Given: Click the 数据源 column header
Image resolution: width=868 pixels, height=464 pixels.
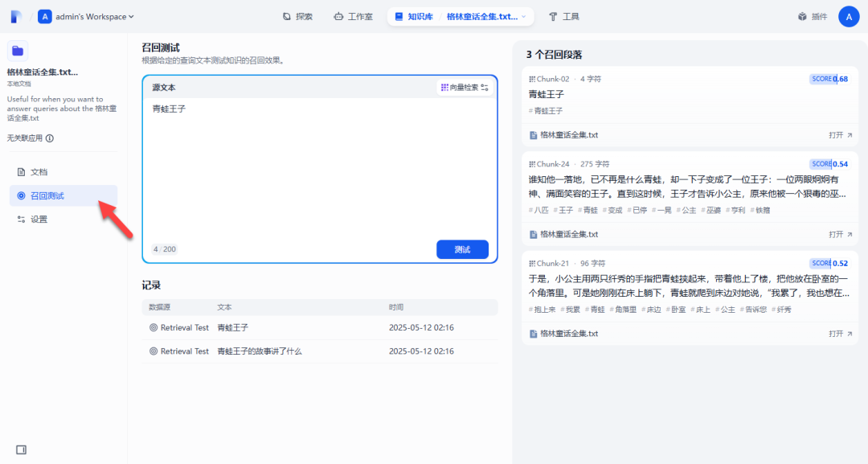Looking at the screenshot, I should click(159, 307).
